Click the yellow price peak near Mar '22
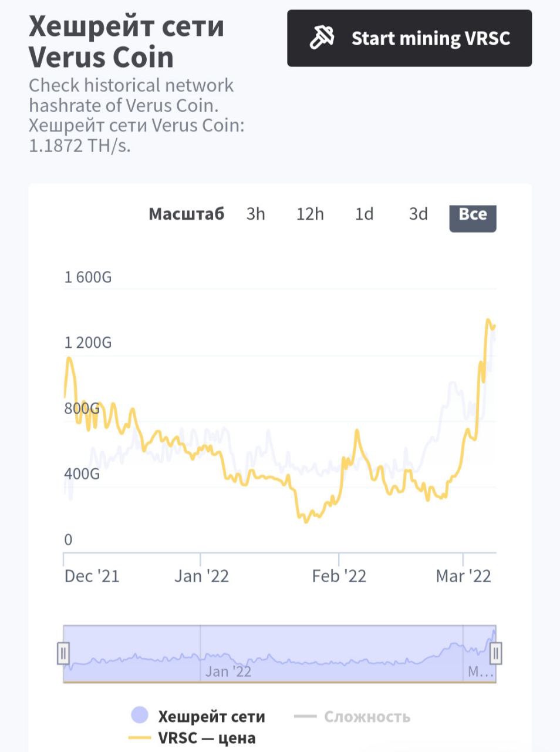This screenshot has height=752, width=560. point(488,320)
